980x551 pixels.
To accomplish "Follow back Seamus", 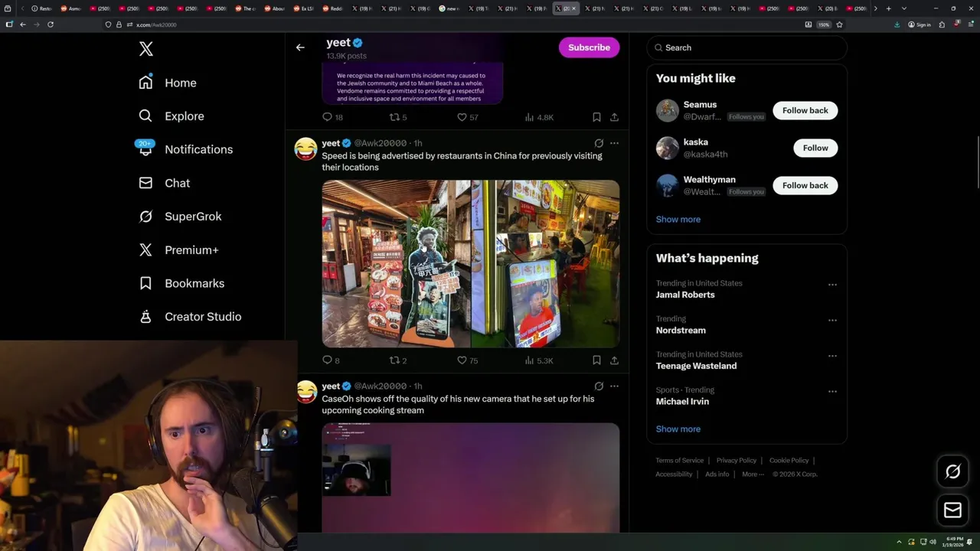I will click(x=805, y=110).
